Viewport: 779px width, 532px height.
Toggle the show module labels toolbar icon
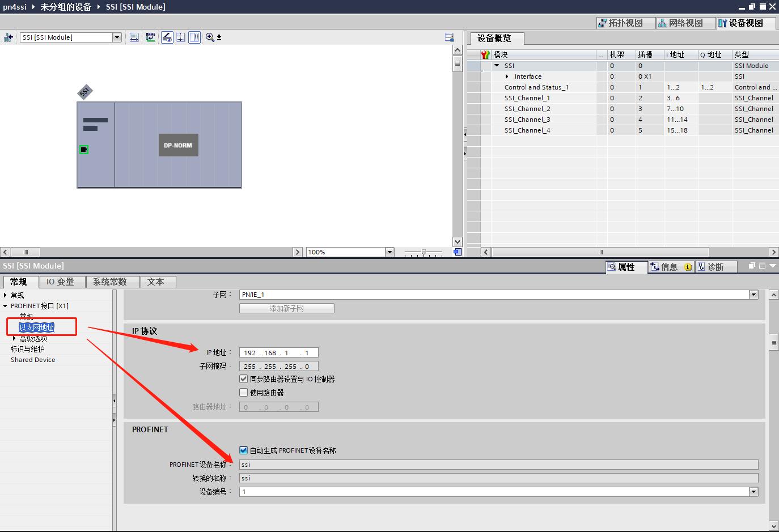pyautogui.click(x=167, y=37)
